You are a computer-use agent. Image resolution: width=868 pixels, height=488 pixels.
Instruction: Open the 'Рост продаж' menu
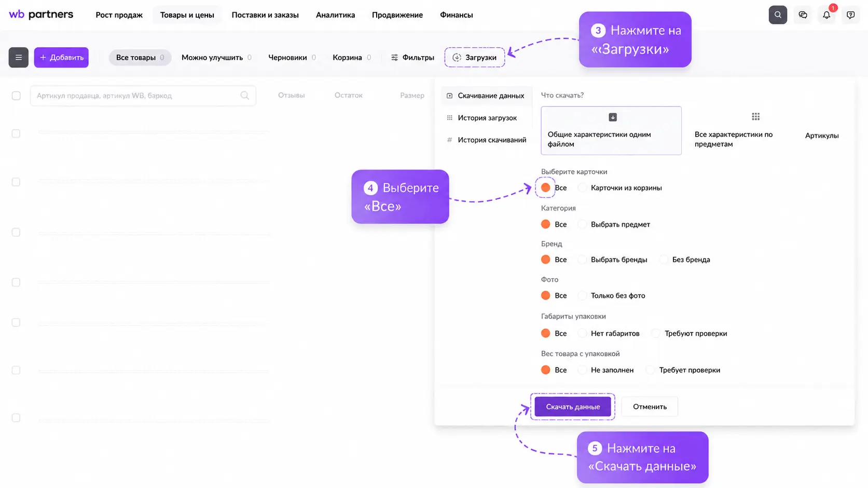click(119, 15)
